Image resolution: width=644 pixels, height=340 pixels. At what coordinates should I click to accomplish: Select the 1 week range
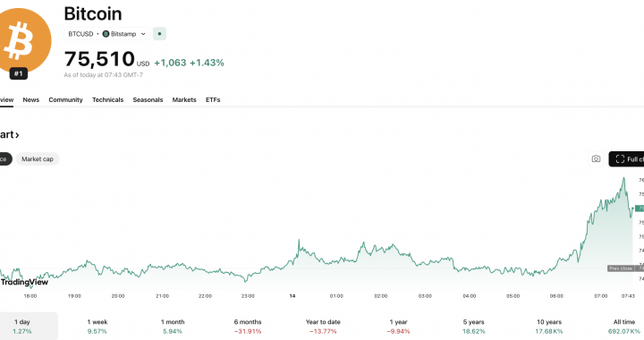click(97, 326)
